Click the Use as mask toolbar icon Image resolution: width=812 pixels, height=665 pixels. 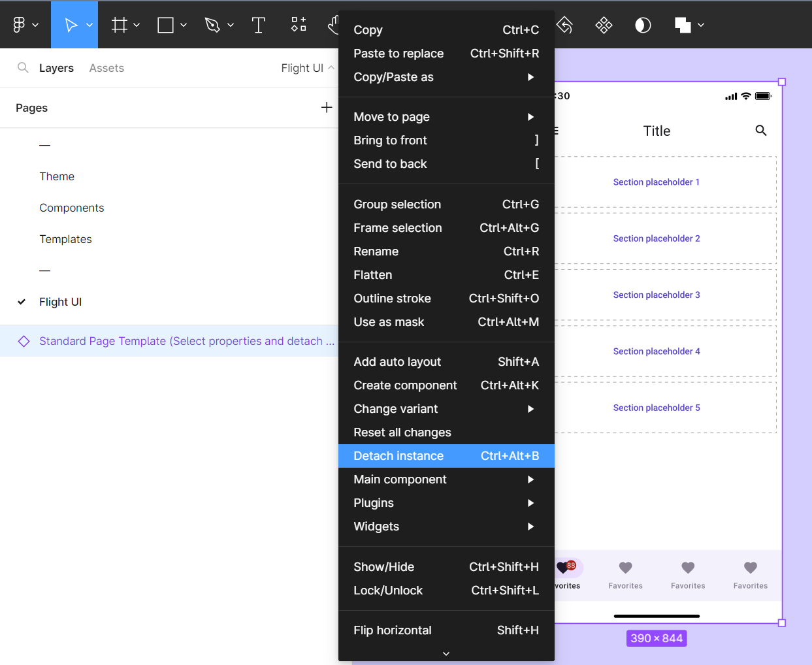pos(643,25)
